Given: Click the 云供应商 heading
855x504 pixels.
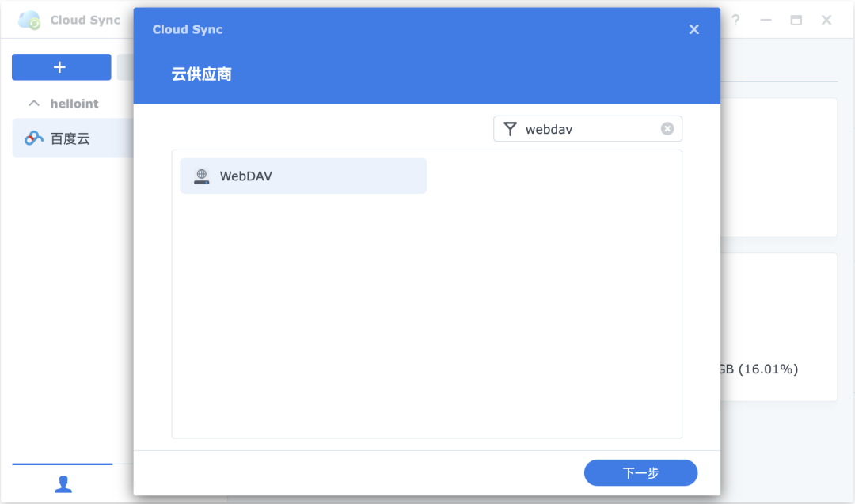Looking at the screenshot, I should 201,74.
